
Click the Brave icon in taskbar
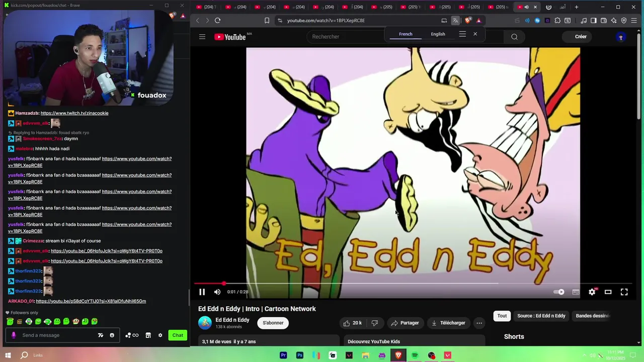(x=398, y=355)
